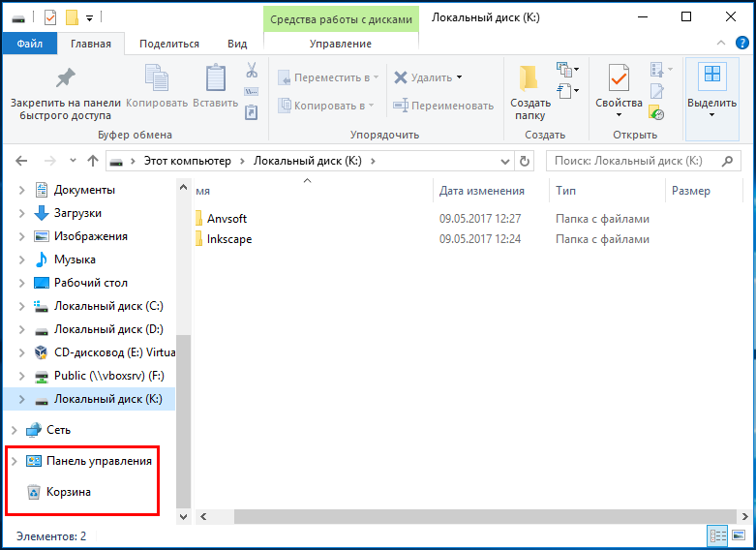
Task: Click the horizontal scrollbar in file list
Action: (485, 517)
